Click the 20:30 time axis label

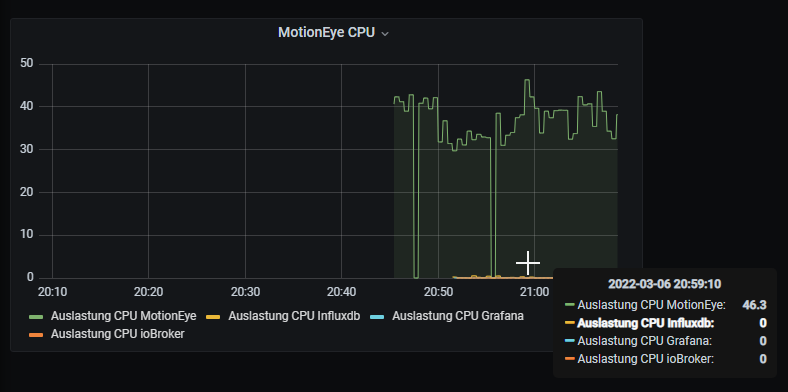pyautogui.click(x=245, y=292)
